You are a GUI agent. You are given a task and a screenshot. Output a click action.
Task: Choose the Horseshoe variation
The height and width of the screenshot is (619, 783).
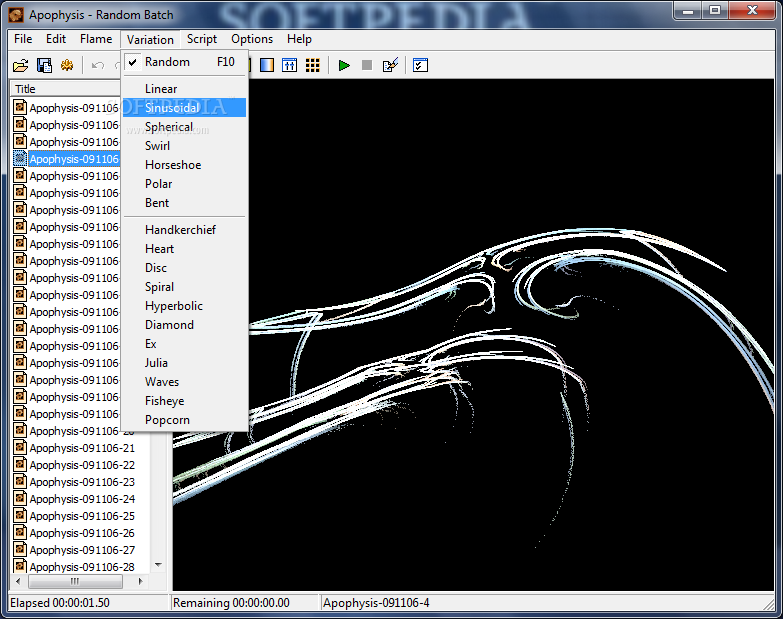click(185, 165)
